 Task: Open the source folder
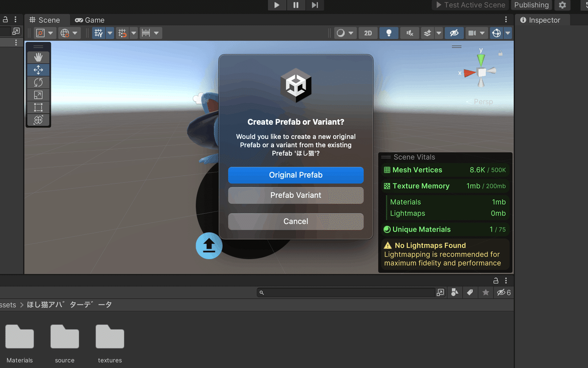click(x=65, y=343)
